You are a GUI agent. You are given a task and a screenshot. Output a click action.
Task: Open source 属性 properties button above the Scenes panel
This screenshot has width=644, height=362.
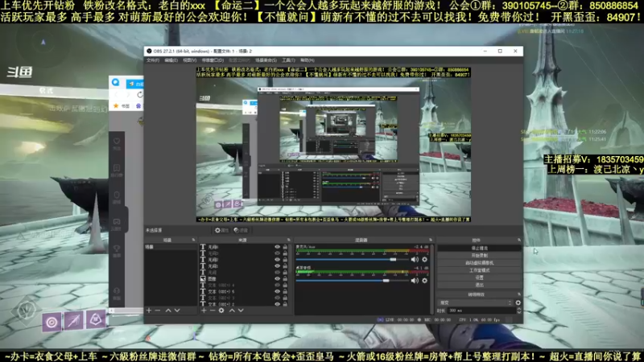[221, 230]
